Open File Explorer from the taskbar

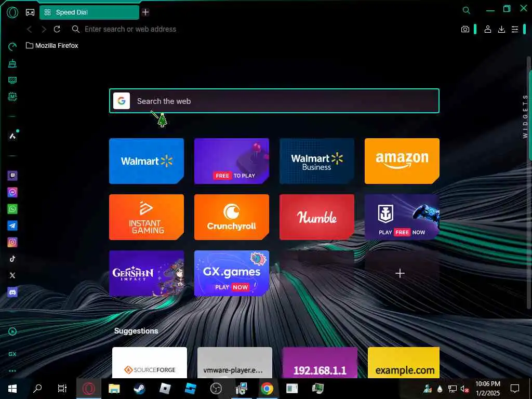pyautogui.click(x=114, y=389)
